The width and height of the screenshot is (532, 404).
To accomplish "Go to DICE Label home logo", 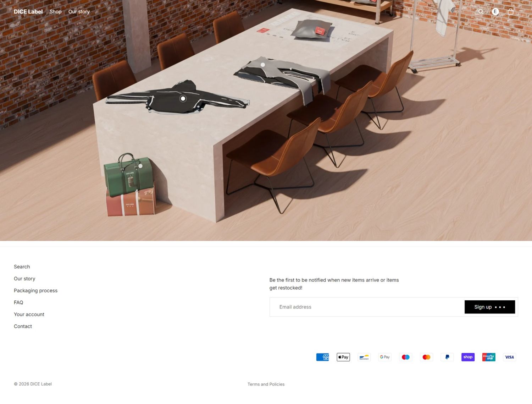I will (x=28, y=12).
